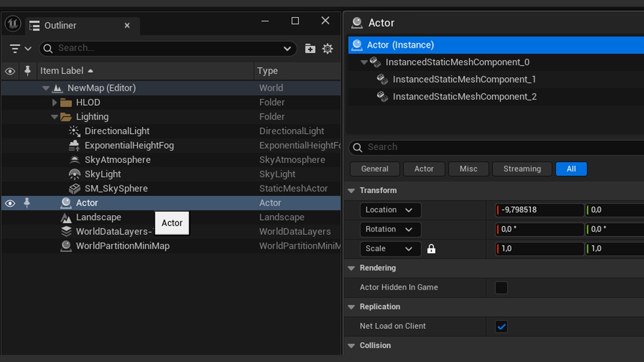Viewport: 644px width, 362px height.
Task: Click the SkyAtmosphere row icon
Action: 74,160
